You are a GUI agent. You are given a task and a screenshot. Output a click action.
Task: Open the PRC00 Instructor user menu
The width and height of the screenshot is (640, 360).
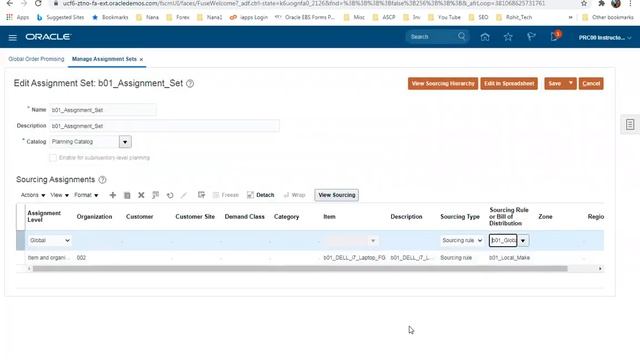605,38
